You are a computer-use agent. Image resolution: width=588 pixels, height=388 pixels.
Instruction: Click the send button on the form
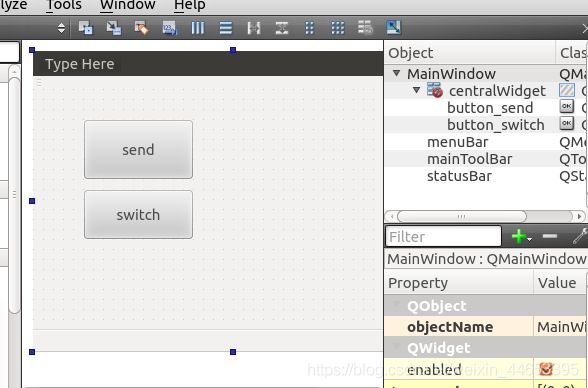click(138, 150)
